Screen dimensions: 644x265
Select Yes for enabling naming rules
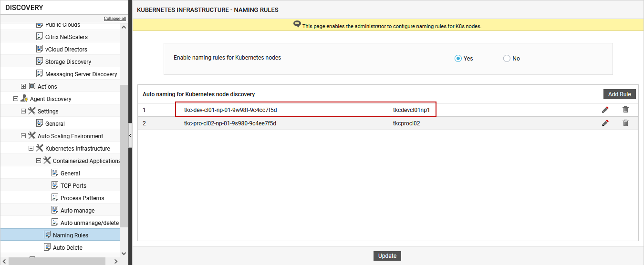458,59
